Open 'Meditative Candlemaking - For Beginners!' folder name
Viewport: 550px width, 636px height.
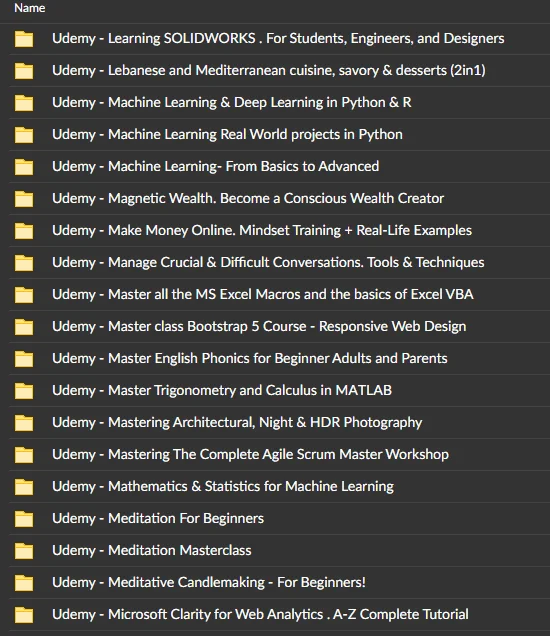pyautogui.click(x=237, y=582)
